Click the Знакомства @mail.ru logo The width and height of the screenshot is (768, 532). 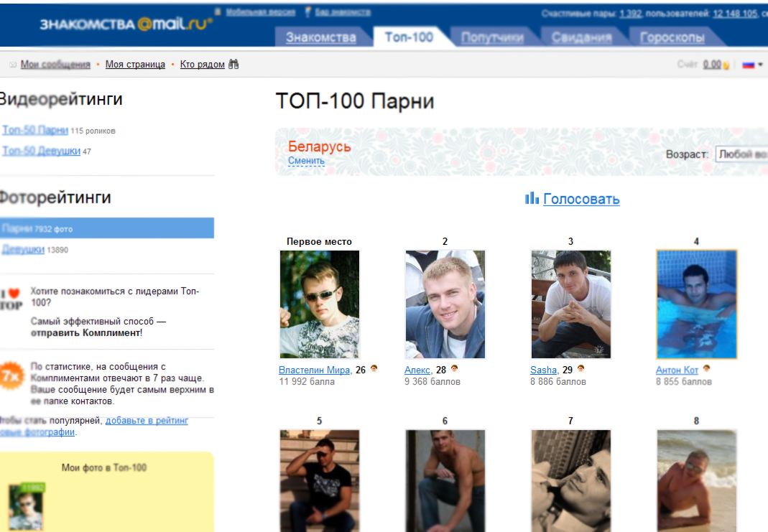(126, 24)
